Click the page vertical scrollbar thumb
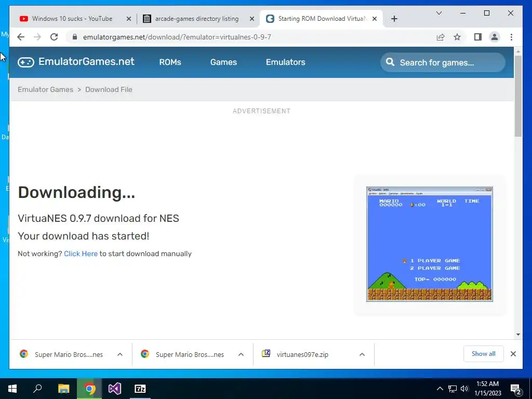The image size is (532, 399). coord(518,96)
